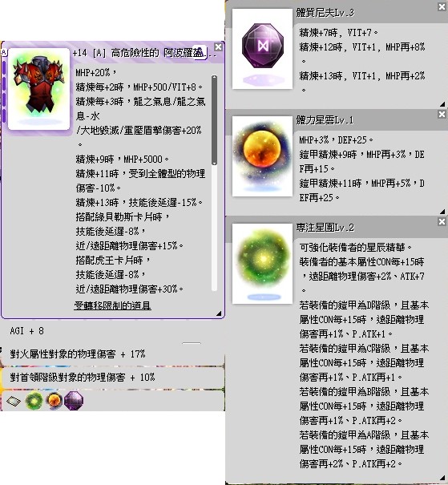This screenshot has width=448, height=485.
Task: Click the resize grip of 體質尼夫 window
Action: tap(442, 104)
